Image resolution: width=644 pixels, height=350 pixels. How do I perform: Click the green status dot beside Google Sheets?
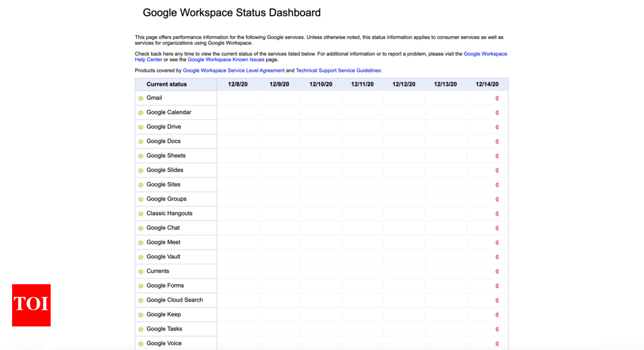click(141, 156)
